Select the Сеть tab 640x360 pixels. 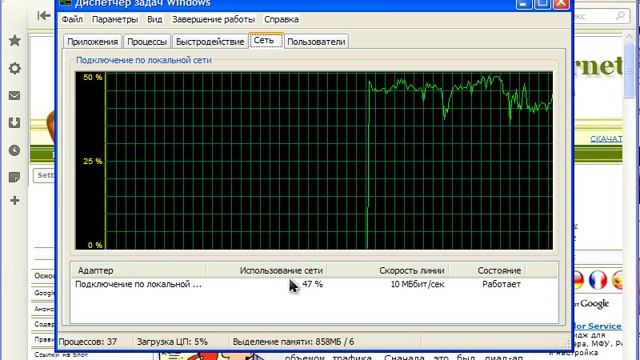pyautogui.click(x=266, y=40)
